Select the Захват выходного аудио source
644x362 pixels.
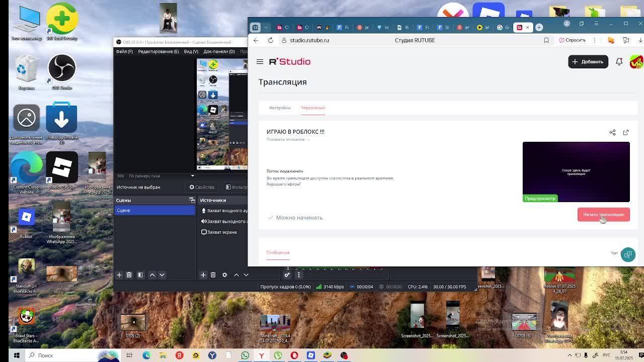tap(224, 221)
